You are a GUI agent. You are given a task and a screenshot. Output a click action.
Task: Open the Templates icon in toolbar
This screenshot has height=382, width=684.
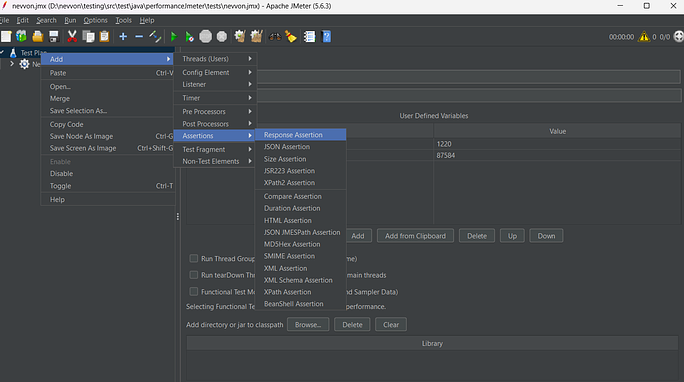(x=21, y=37)
